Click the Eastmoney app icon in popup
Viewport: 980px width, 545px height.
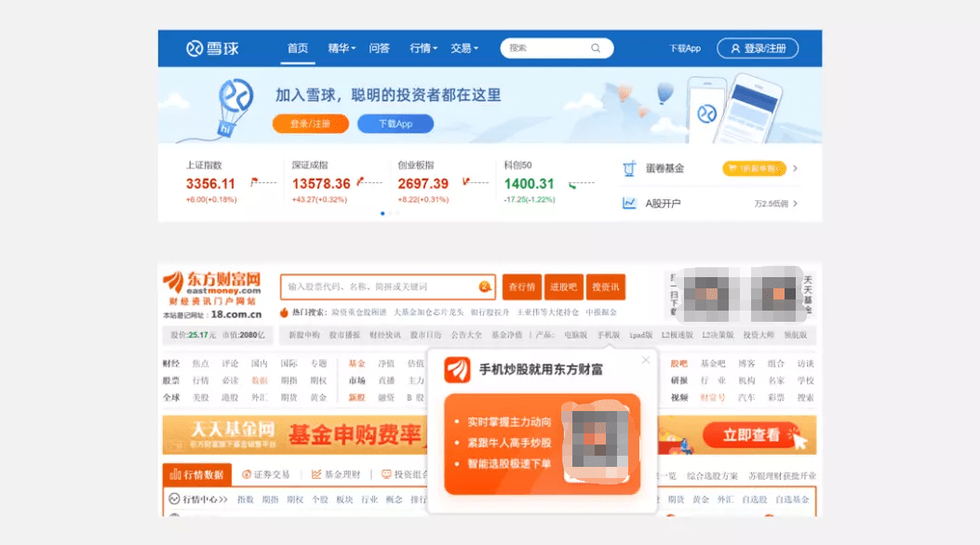tap(457, 369)
